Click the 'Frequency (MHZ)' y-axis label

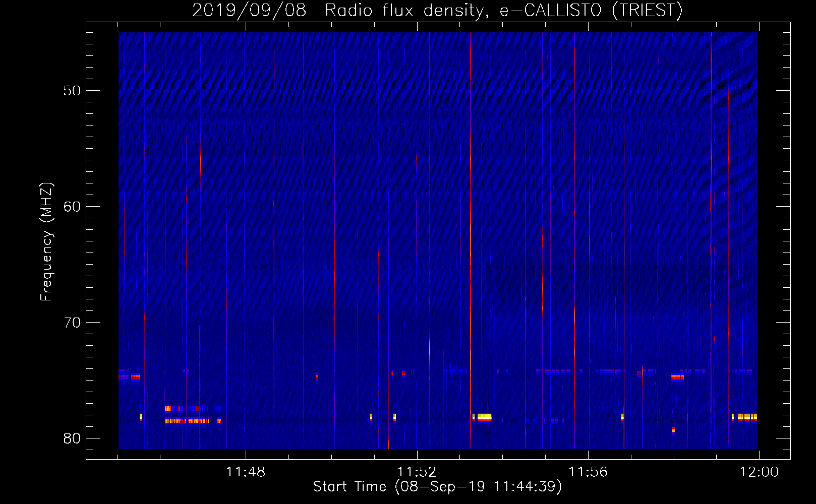click(46, 242)
